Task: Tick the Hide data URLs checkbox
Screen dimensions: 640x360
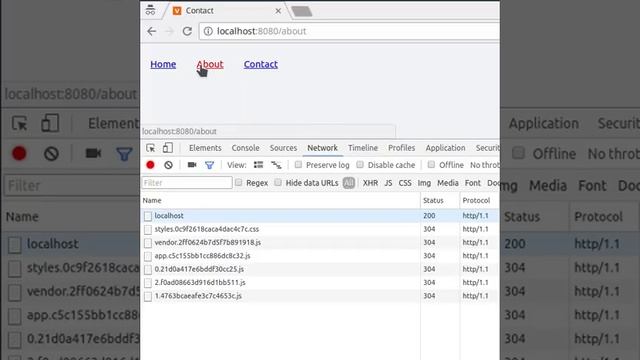Action: coord(278,182)
